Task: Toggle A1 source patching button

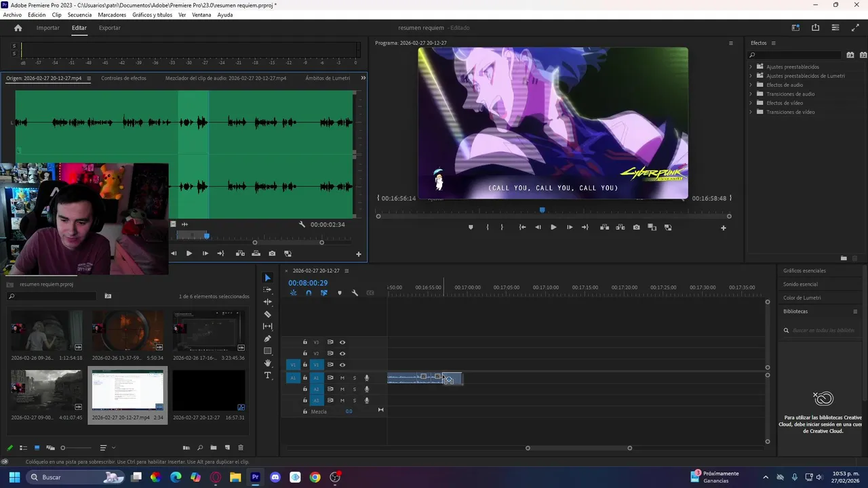Action: [293, 378]
